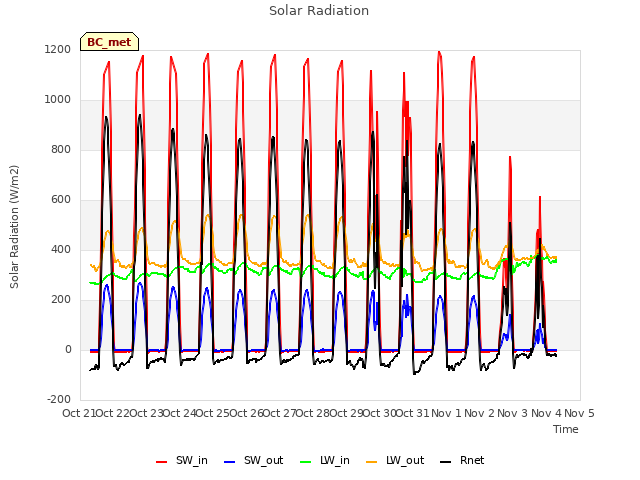The image size is (640, 480).
Task: Click the Nov 1 x-axis date label
Action: click(446, 413)
